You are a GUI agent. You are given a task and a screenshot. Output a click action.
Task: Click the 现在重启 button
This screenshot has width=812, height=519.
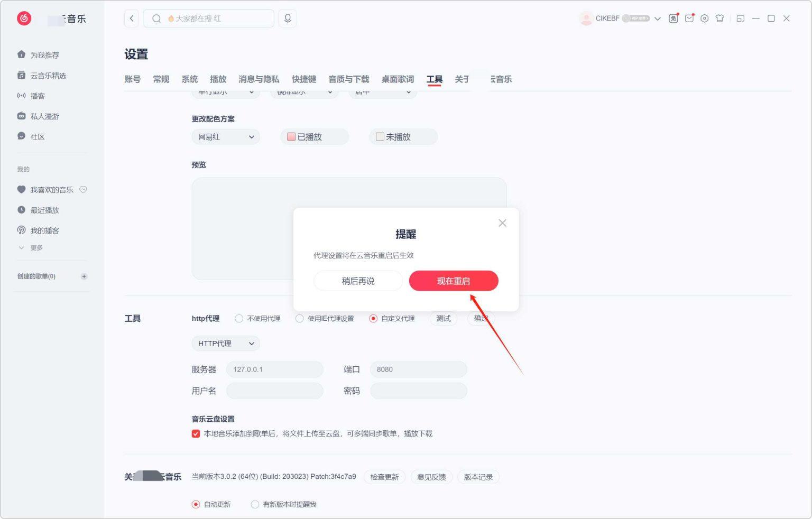454,281
